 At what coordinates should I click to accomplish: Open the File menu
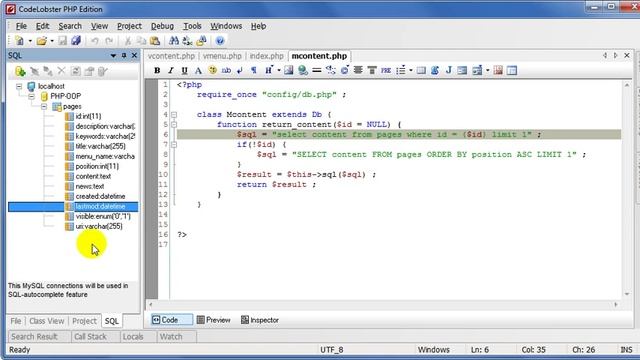click(21, 26)
